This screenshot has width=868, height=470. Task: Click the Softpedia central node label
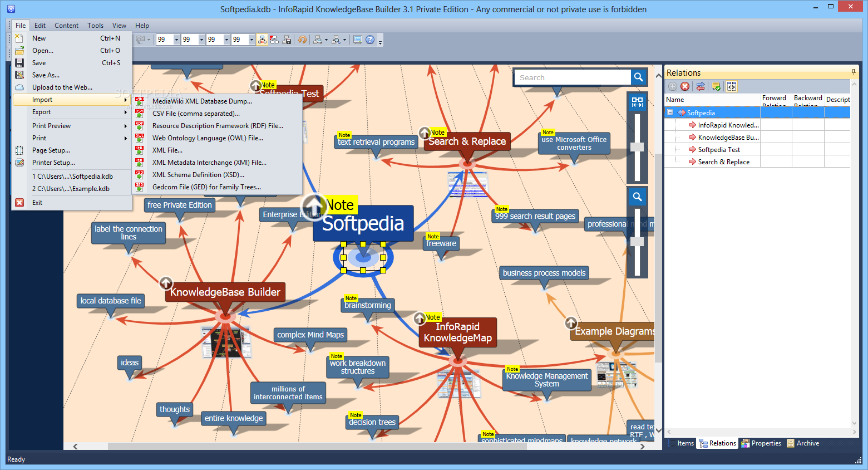(363, 223)
